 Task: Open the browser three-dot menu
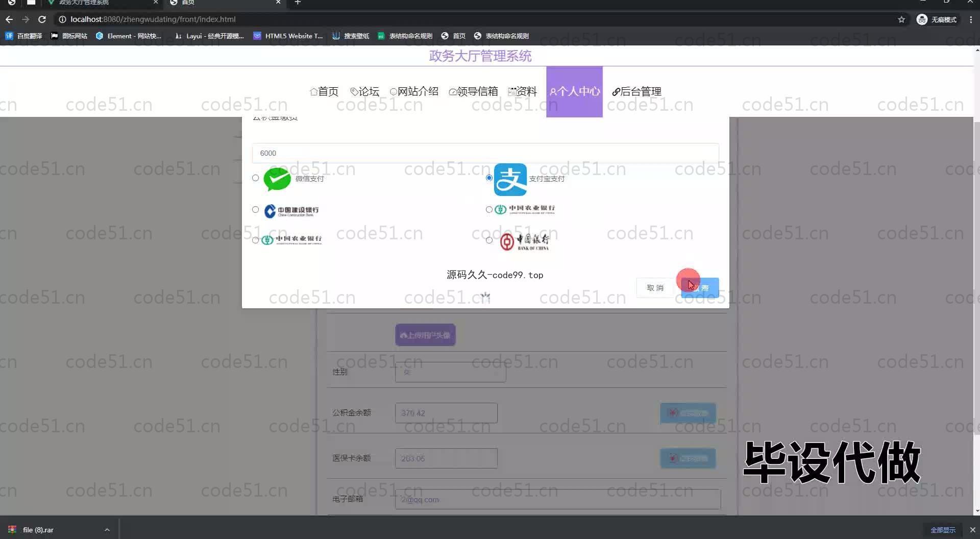[x=971, y=19]
